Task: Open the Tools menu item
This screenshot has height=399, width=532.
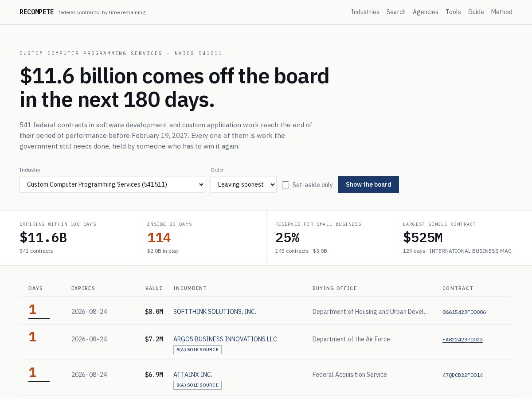Action: 453,12
